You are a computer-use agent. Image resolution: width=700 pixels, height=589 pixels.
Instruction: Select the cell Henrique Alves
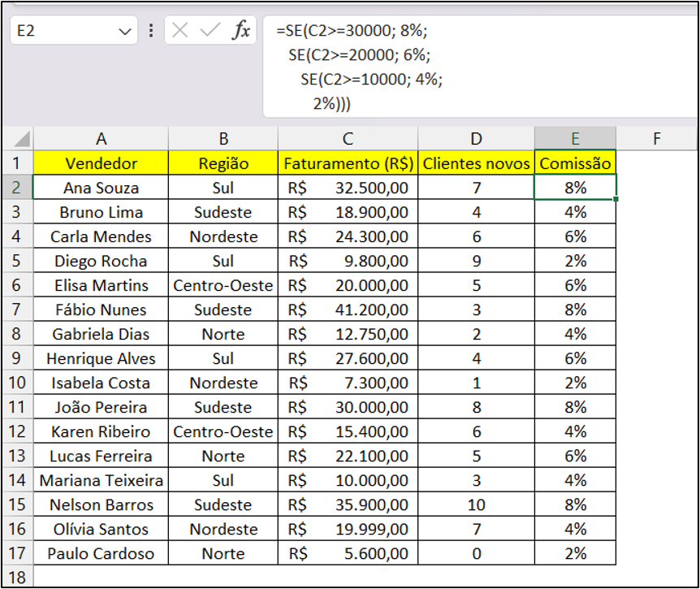click(101, 358)
